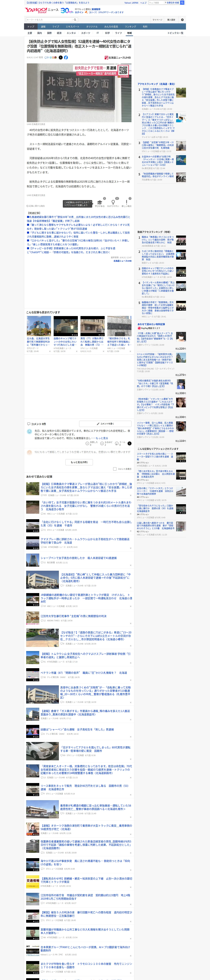Open the エキスパート tab
The image size is (210, 980).
(72, 27)
